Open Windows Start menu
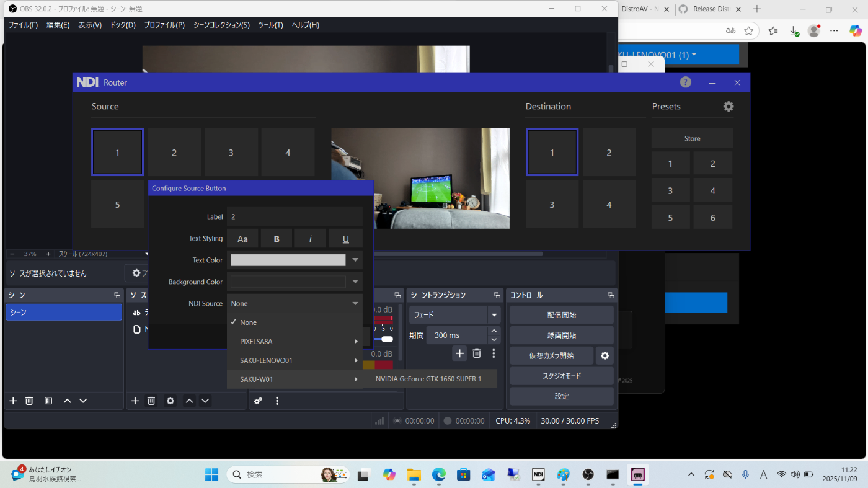Image resolution: width=868 pixels, height=488 pixels. pyautogui.click(x=211, y=474)
